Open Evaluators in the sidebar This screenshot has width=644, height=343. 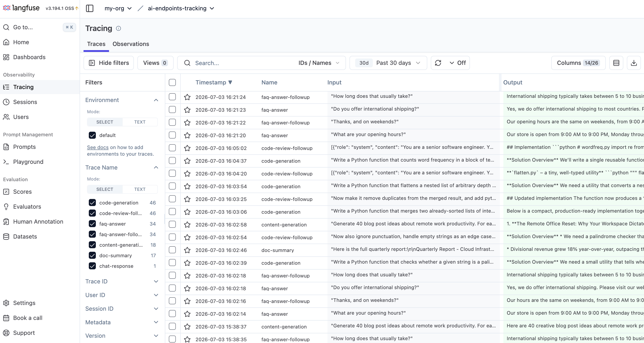pyautogui.click(x=27, y=206)
